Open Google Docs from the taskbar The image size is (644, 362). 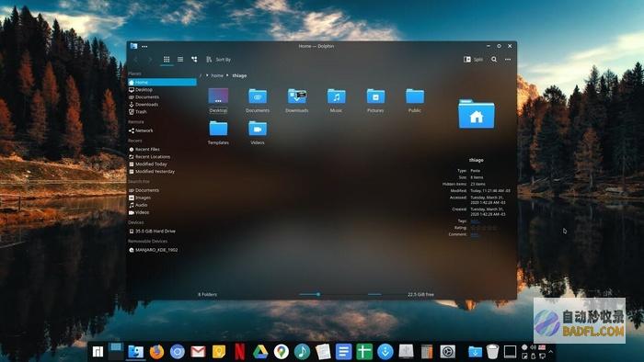pyautogui.click(x=343, y=352)
